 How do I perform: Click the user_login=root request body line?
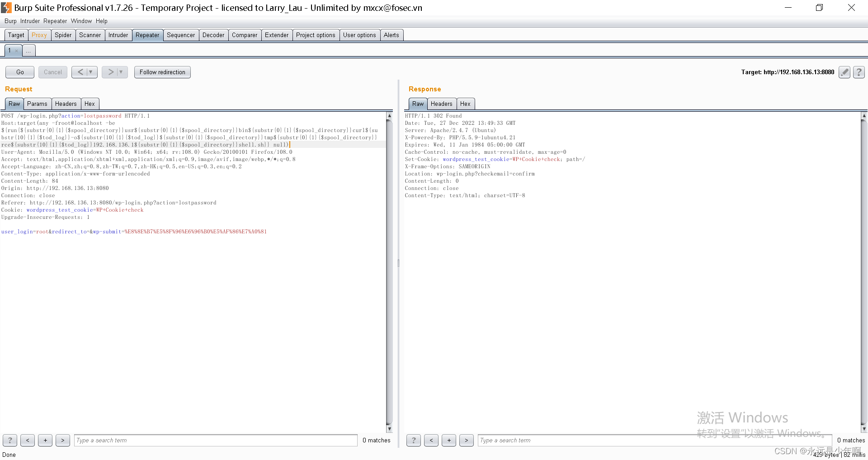coord(134,232)
